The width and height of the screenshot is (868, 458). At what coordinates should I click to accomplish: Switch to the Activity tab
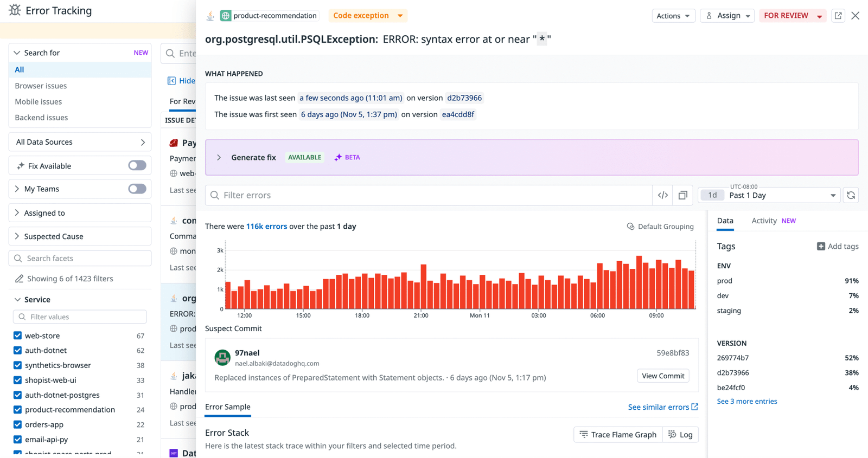(764, 221)
